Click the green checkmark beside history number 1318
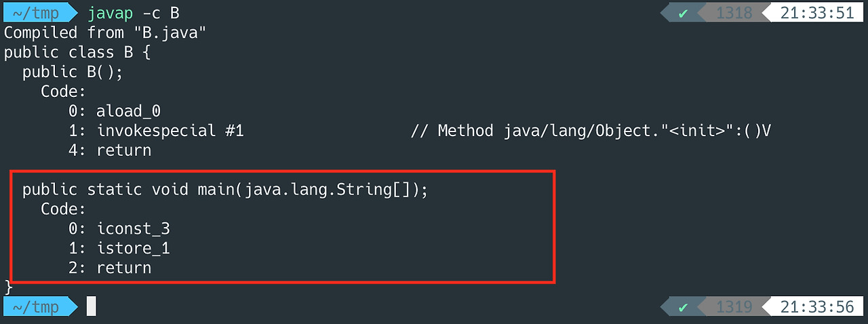The height and width of the screenshot is (324, 868). tap(683, 13)
